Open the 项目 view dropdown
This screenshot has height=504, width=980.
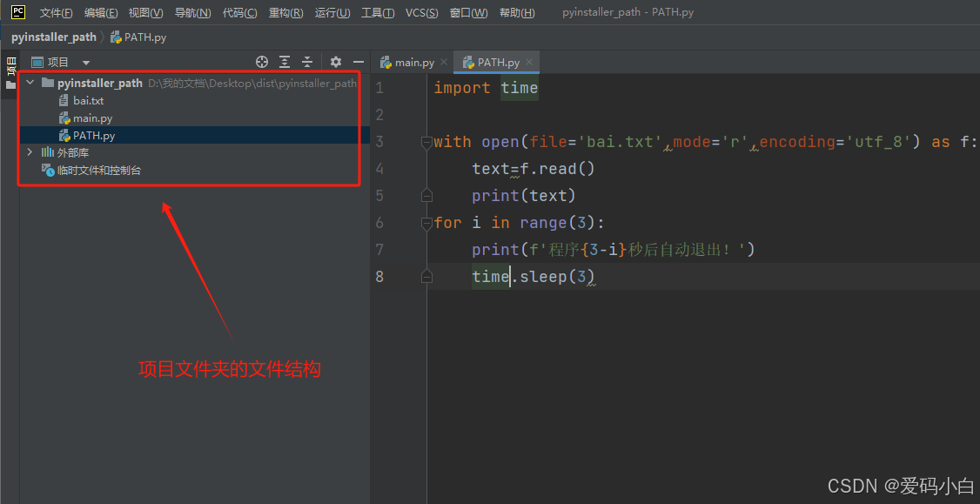86,63
